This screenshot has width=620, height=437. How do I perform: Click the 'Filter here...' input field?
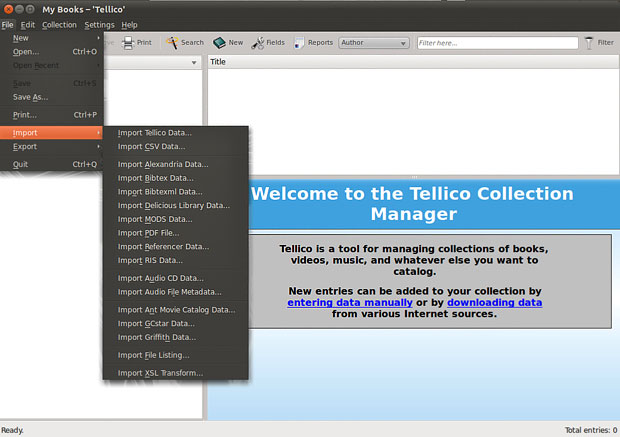[497, 43]
